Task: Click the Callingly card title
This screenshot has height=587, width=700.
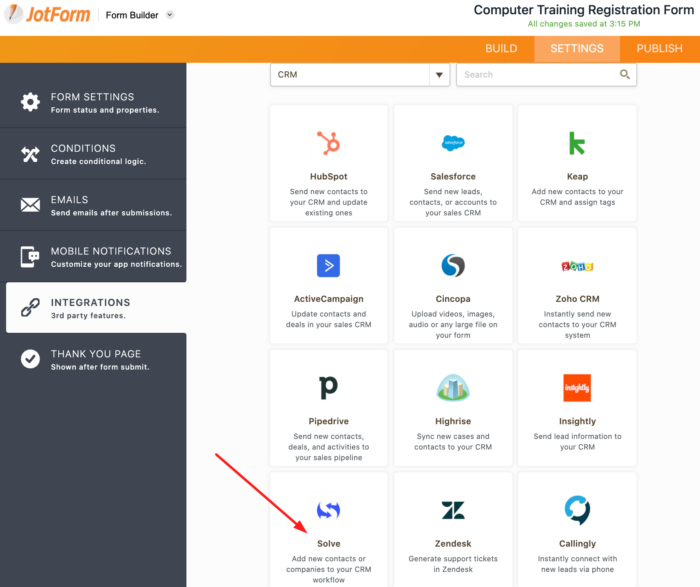Action: tap(577, 543)
